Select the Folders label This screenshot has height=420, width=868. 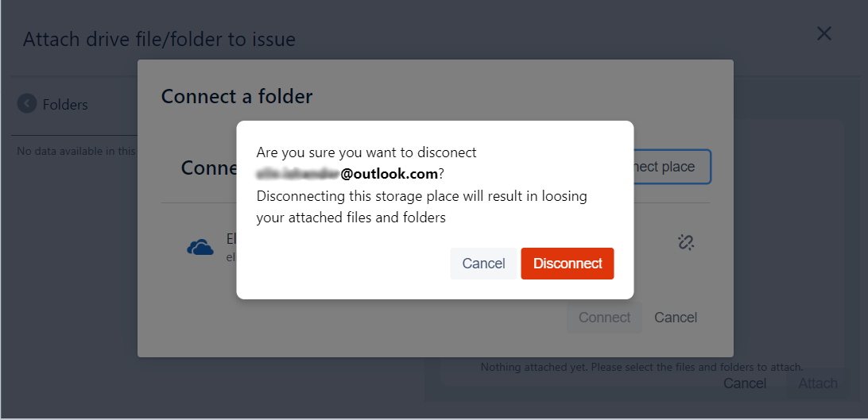pyautogui.click(x=65, y=105)
